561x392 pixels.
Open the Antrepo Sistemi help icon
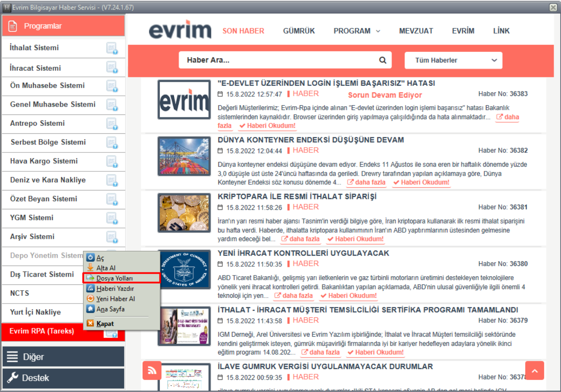pos(112,124)
